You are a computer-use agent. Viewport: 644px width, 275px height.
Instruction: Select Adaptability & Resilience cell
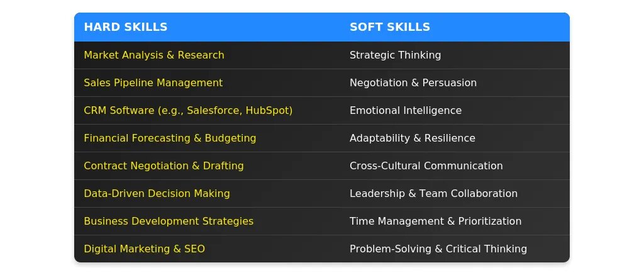(x=413, y=138)
